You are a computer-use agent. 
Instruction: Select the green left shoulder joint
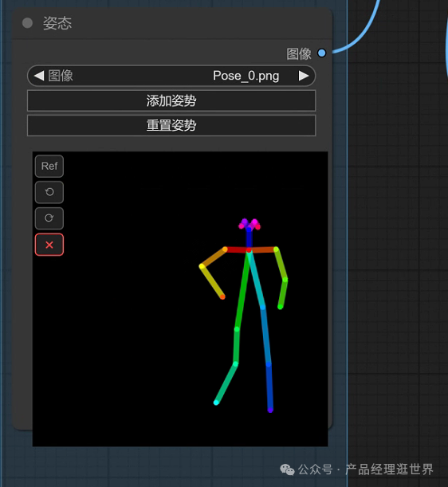tap(276, 249)
